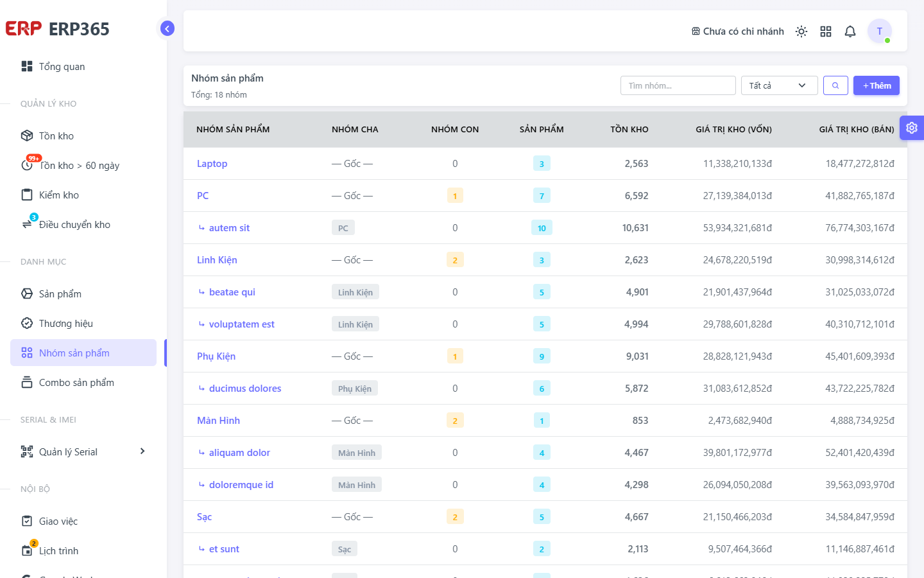Select the Chưa có chi nhánh branch selector
Image resolution: width=924 pixels, height=578 pixels.
click(737, 31)
